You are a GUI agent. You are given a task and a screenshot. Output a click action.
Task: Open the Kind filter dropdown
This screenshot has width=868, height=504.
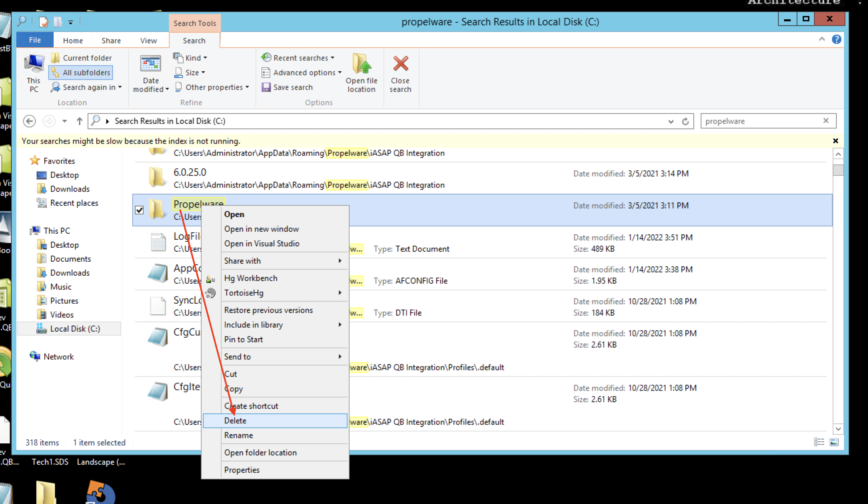point(190,58)
